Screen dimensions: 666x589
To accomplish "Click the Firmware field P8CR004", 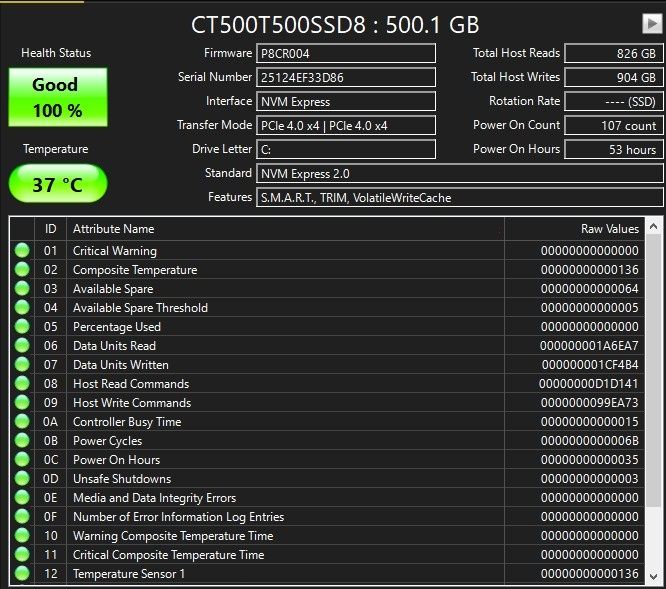I will point(346,54).
